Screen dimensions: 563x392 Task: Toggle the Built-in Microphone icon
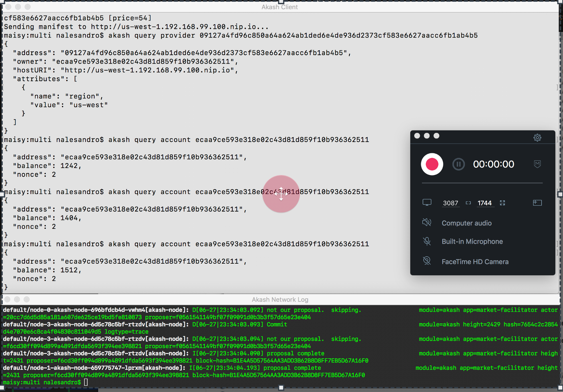pos(427,241)
